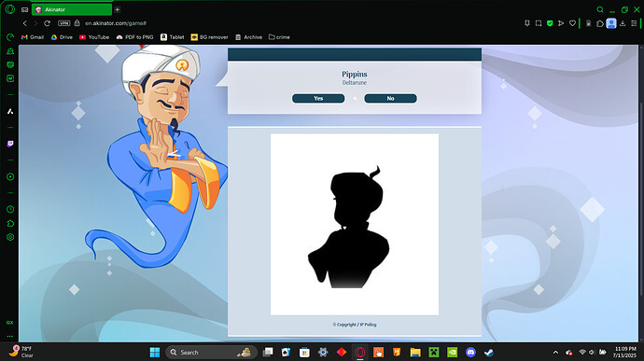Open the Drive bookmark
Image resolution: width=644 pixels, height=361 pixels.
[x=62, y=37]
